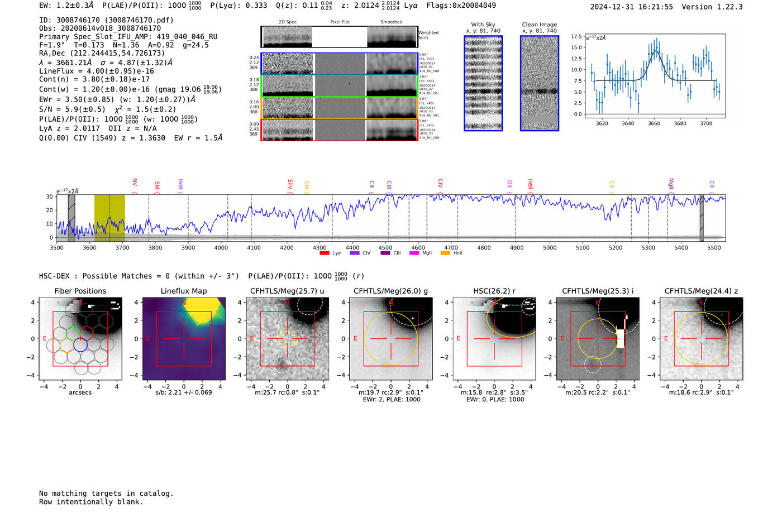Click the 'Smoothed' column header
The height and width of the screenshot is (532, 782).
[x=391, y=22]
